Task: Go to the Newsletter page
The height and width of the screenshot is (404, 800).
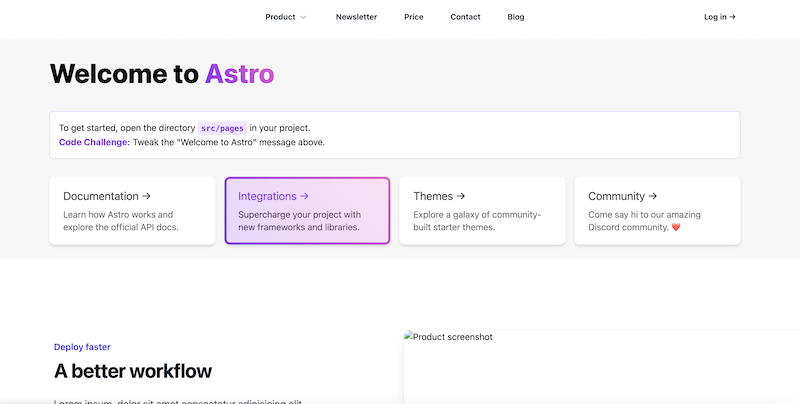Action: point(356,17)
